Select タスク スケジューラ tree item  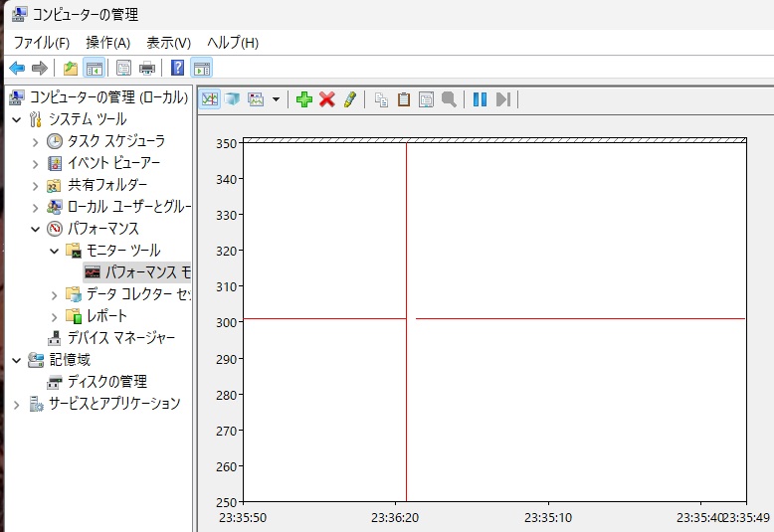116,141
